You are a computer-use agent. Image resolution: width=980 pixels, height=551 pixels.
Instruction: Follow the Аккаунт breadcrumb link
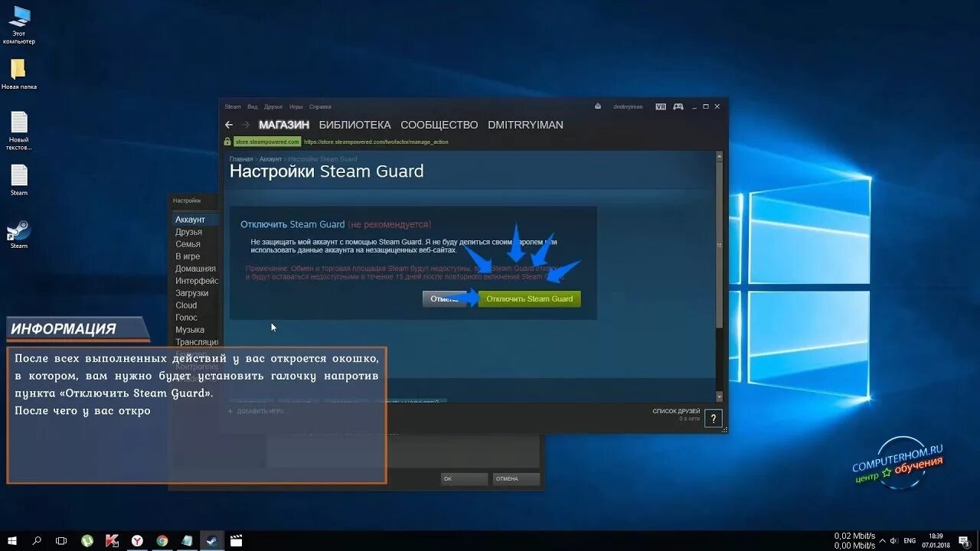click(270, 159)
